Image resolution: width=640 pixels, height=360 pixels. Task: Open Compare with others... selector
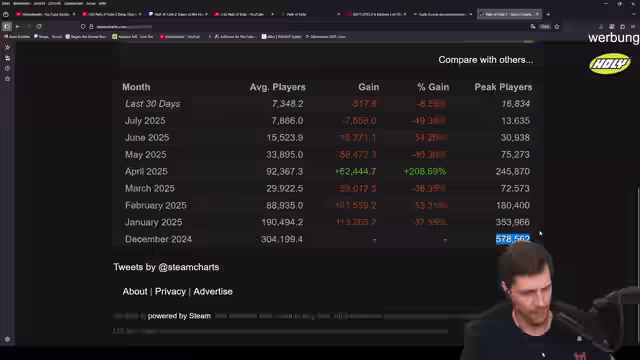pyautogui.click(x=486, y=60)
